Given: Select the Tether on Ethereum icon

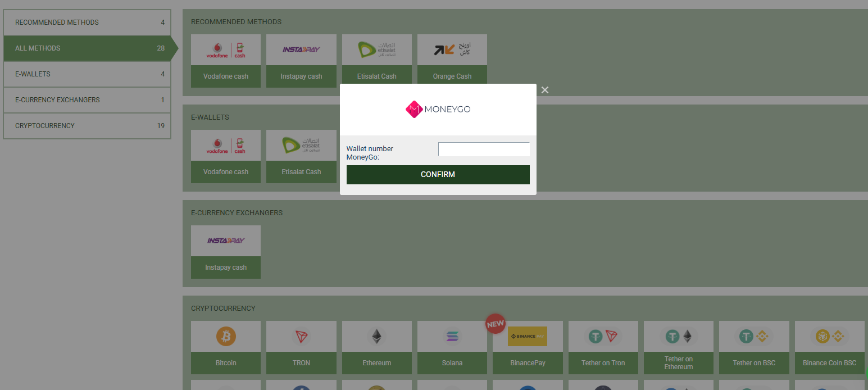Looking at the screenshot, I should click(678, 337).
